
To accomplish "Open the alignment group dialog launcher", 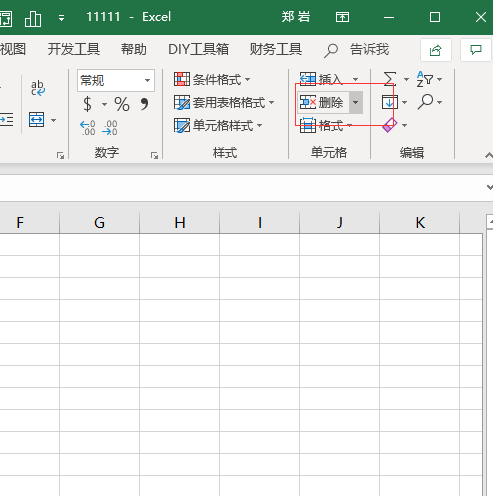I will point(60,155).
